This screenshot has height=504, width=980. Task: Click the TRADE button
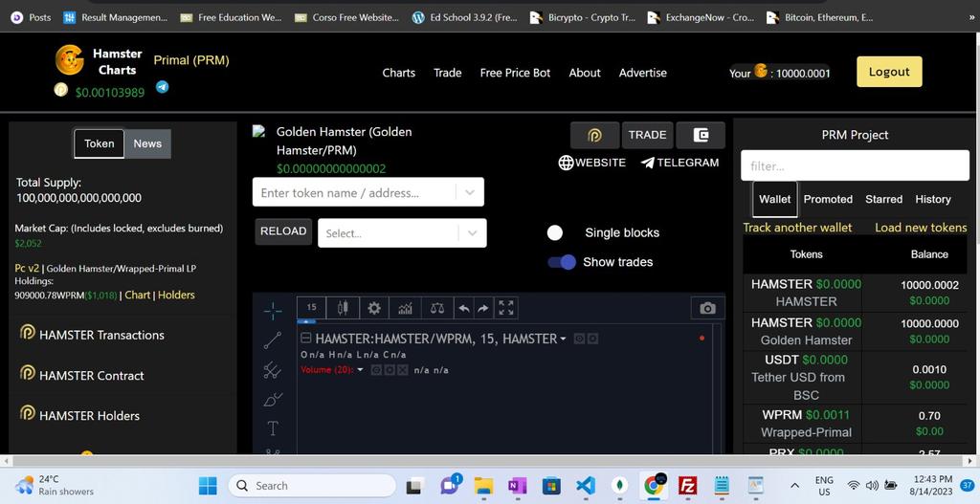click(x=648, y=135)
